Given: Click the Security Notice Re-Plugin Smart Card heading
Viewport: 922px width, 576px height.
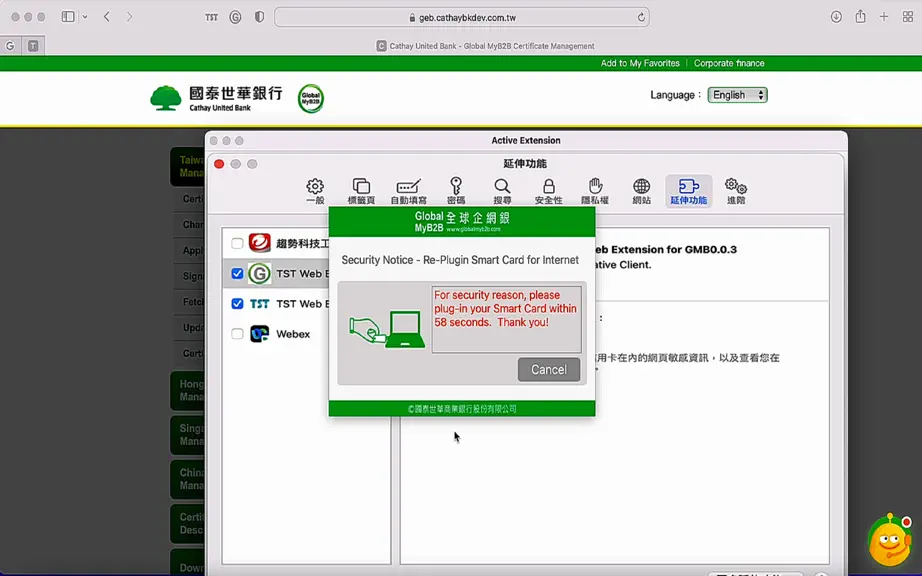Looking at the screenshot, I should coord(460,260).
